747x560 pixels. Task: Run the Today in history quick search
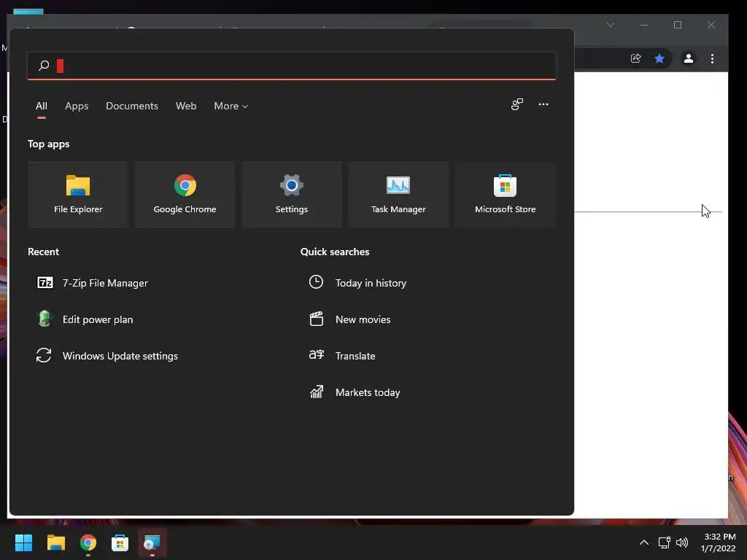click(x=357, y=283)
